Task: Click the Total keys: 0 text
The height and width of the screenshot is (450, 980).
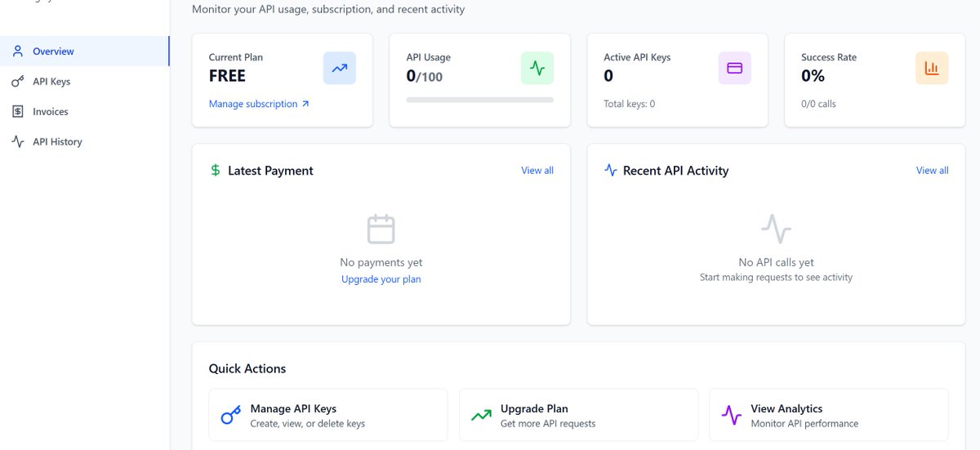Action: click(630, 104)
